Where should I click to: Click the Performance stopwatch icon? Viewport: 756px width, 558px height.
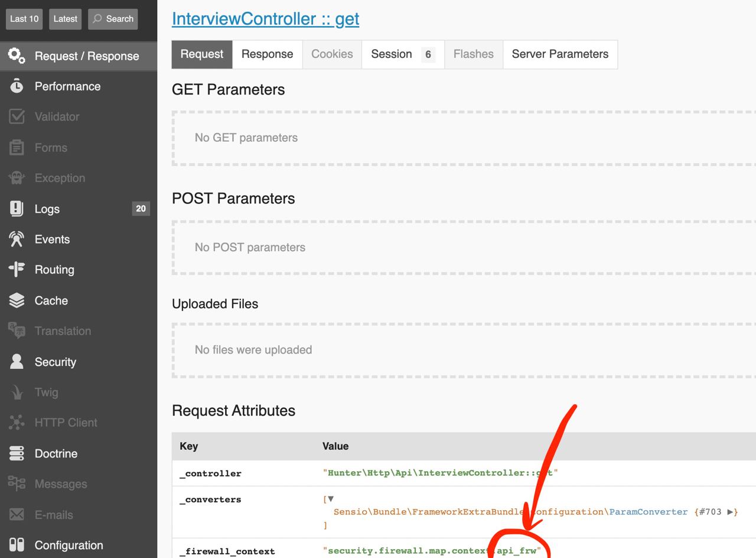point(17,86)
